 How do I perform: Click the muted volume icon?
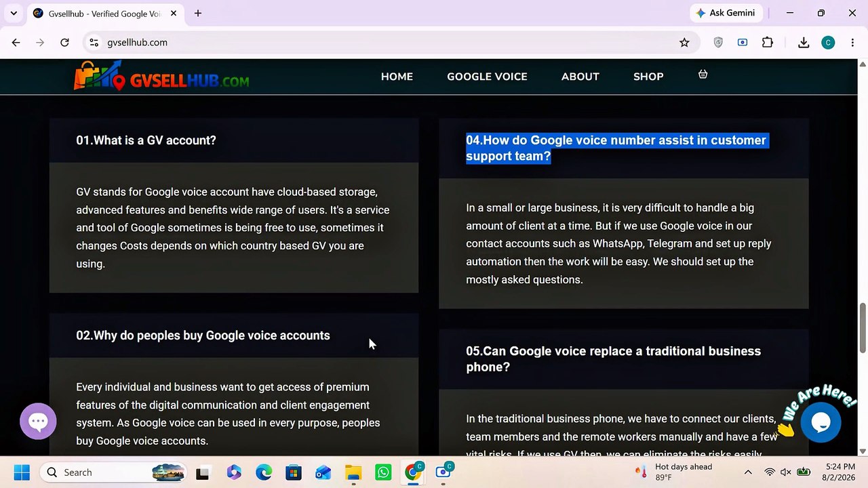(786, 472)
